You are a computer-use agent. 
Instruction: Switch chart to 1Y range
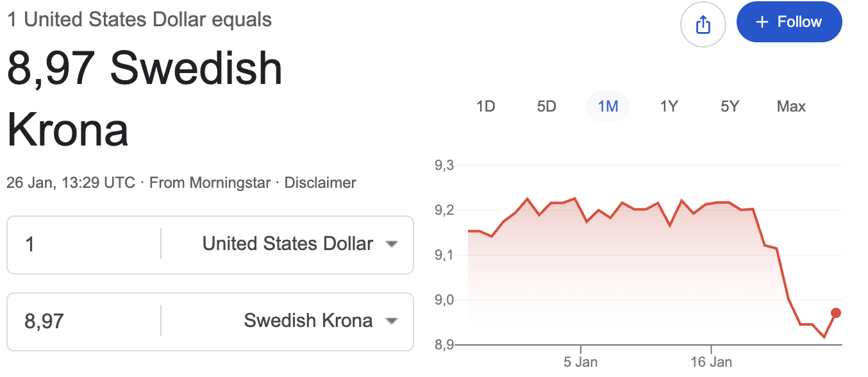[669, 106]
